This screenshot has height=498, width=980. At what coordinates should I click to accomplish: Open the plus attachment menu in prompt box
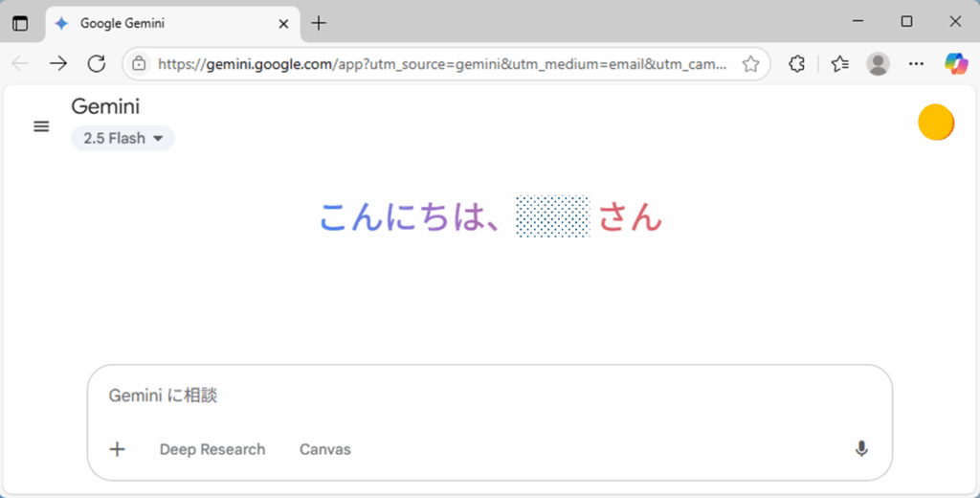pos(118,449)
